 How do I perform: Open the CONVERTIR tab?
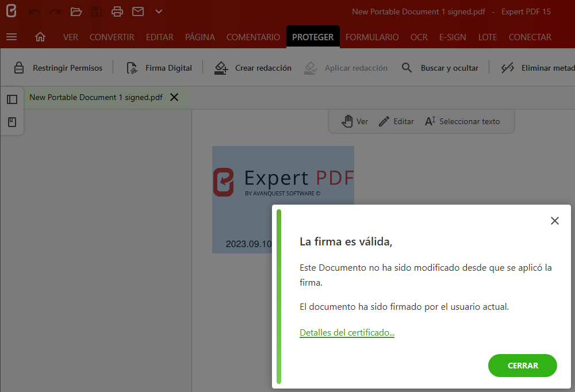[x=112, y=37]
